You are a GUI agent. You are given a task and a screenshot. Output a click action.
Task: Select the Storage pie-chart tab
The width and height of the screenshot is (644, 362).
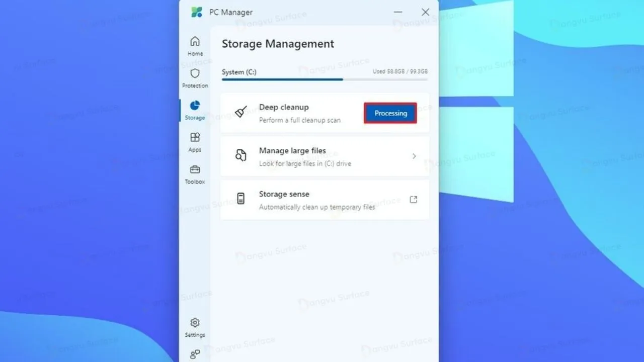click(195, 110)
